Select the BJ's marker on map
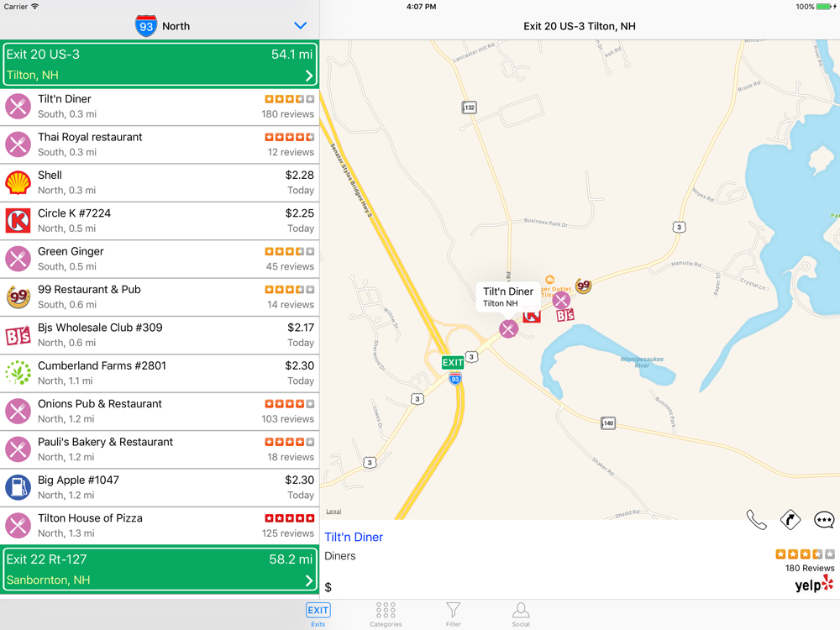Screen dimensions: 840x630 [x=565, y=315]
